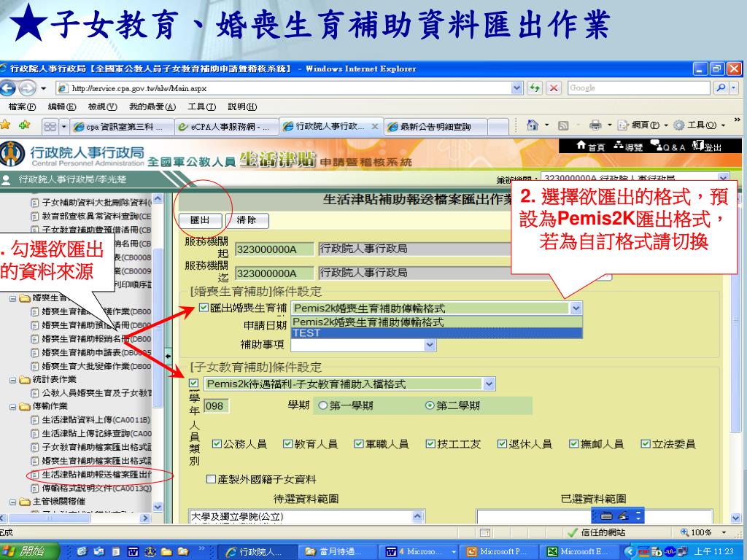Click the RSS feeds icon
747x560 pixels.
pos(563,125)
